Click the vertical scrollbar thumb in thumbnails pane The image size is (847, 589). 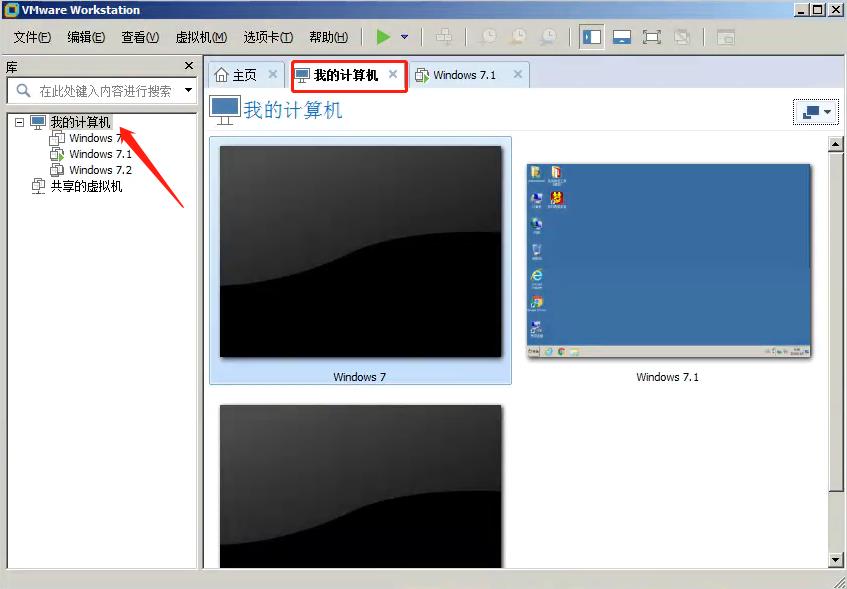pyautogui.click(x=835, y=322)
